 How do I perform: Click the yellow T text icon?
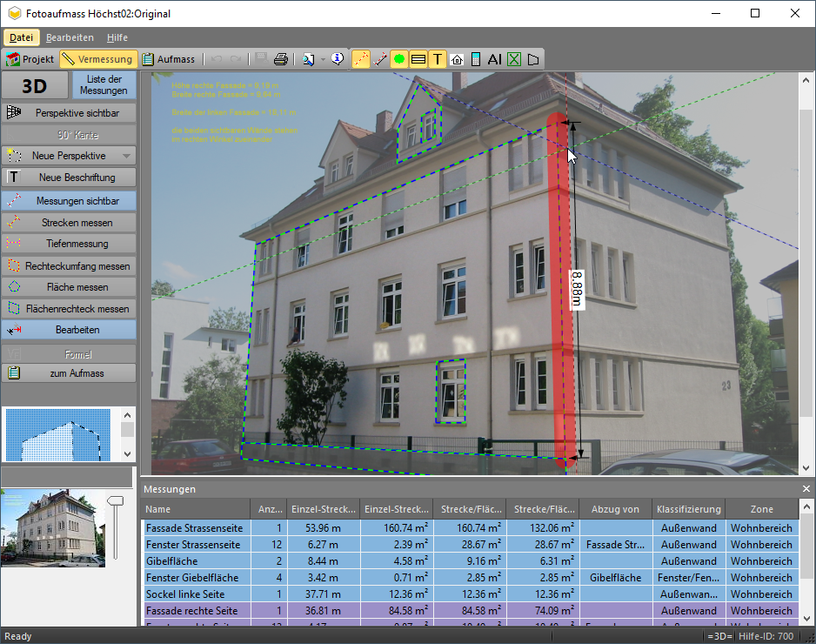438,59
